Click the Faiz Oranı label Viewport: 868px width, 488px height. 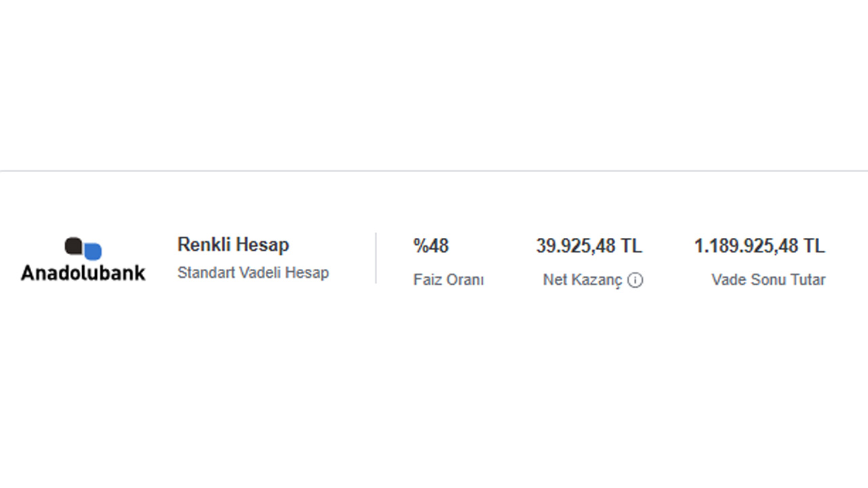click(x=448, y=280)
